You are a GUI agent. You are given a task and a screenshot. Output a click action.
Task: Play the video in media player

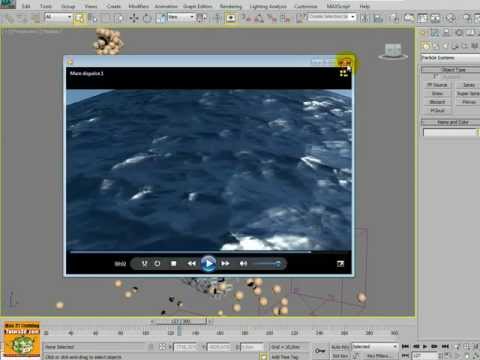(208, 264)
